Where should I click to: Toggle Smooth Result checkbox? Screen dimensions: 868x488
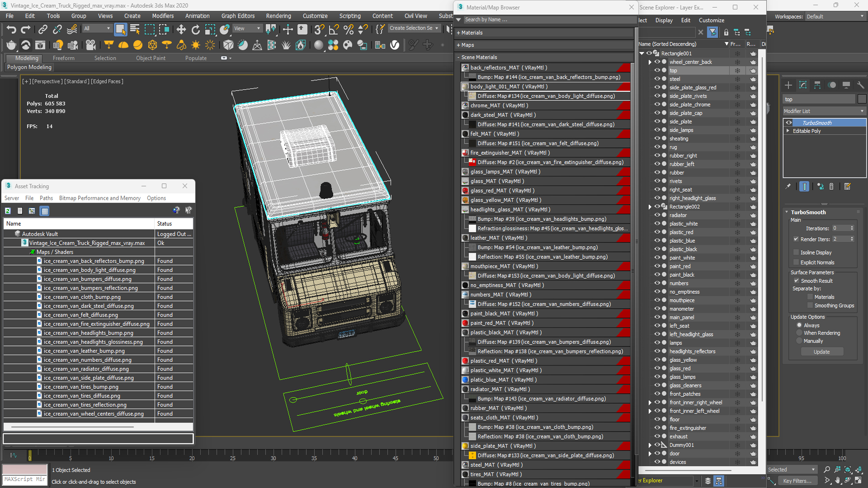[x=796, y=281]
